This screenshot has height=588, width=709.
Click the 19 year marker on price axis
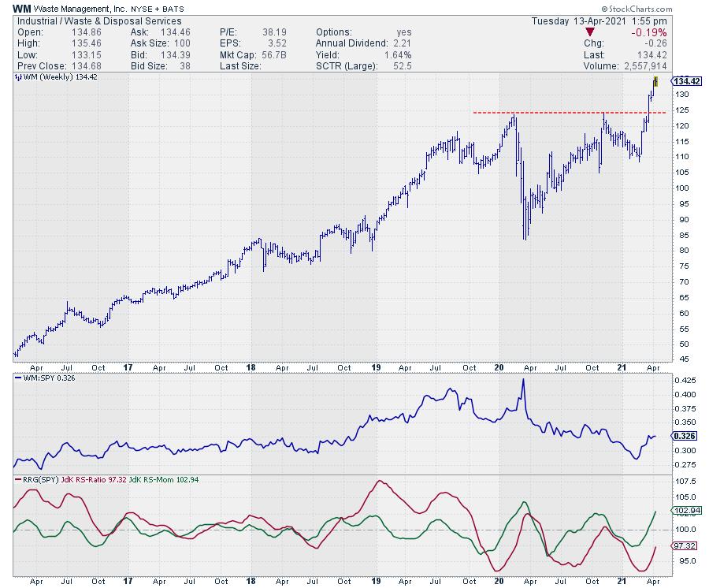(375, 368)
